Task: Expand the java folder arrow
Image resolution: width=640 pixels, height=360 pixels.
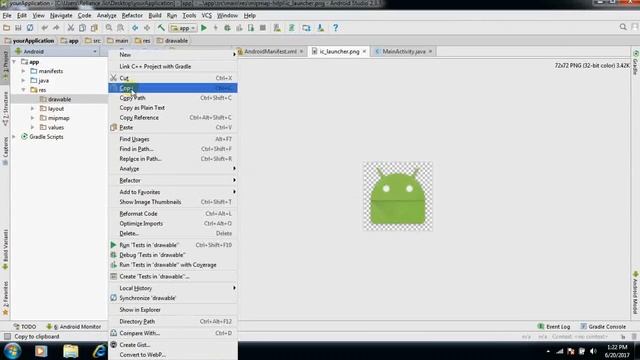Action: pos(23,80)
